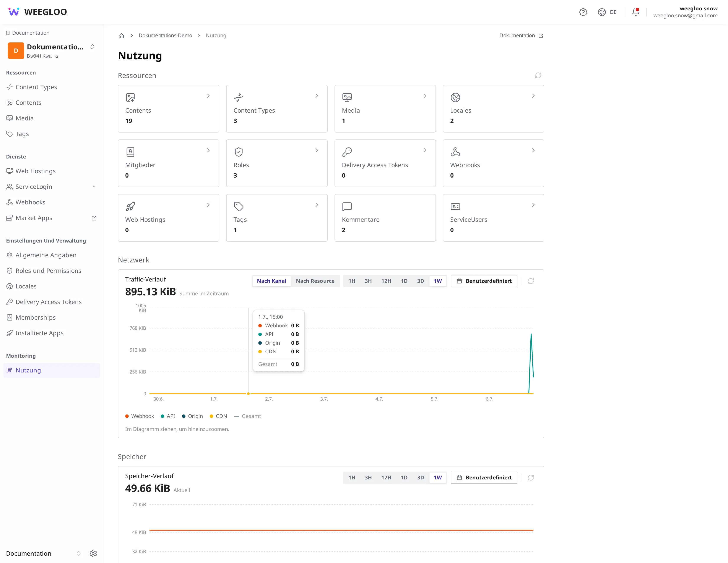Open settings gear in sidebar footer
Screen dimensions: 728x563
tap(93, 553)
